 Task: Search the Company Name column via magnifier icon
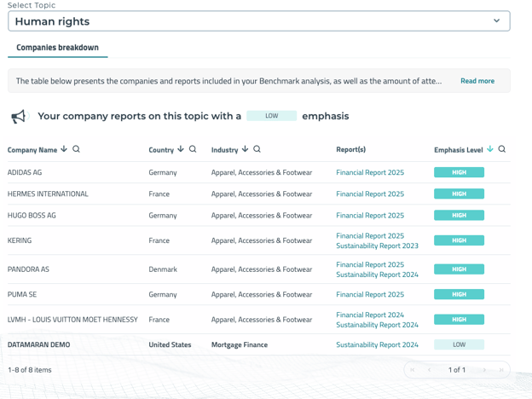(x=76, y=149)
